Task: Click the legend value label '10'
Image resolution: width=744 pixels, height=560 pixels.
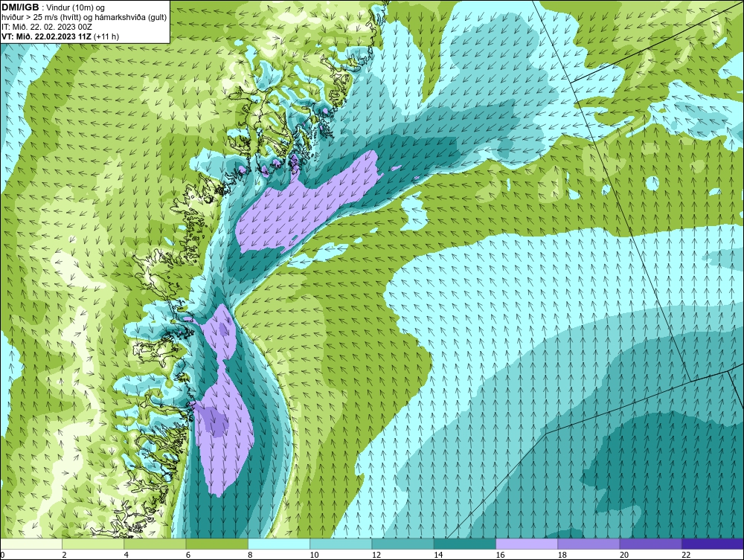Action: (x=314, y=555)
